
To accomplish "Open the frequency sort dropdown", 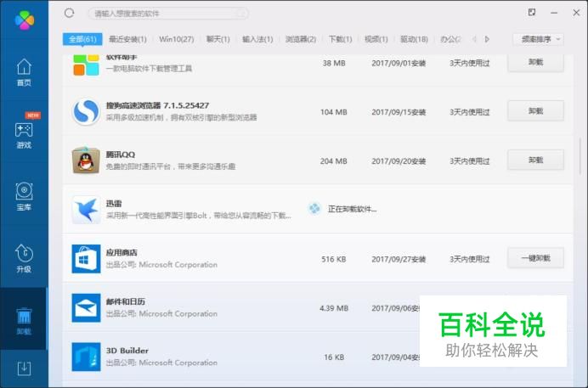I will (538, 39).
